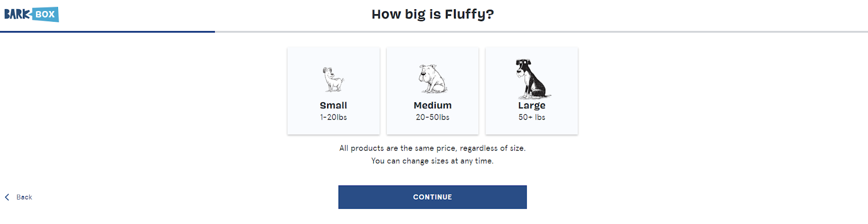
Task: Click the 1-20lbs weight text
Action: click(333, 117)
